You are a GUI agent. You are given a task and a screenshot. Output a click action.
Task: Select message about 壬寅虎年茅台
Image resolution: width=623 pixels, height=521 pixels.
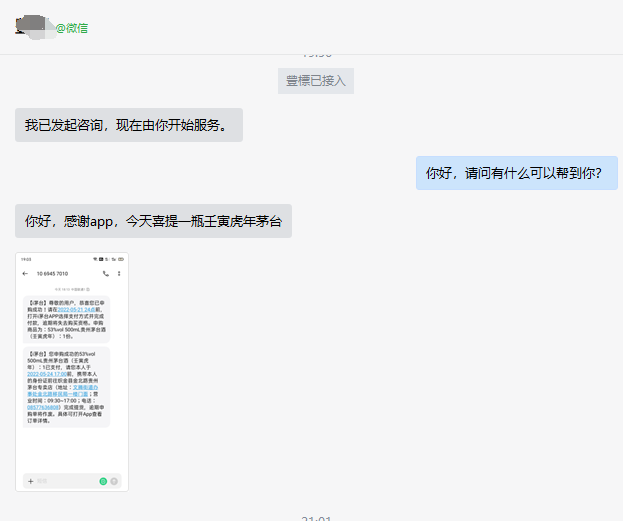[153, 221]
